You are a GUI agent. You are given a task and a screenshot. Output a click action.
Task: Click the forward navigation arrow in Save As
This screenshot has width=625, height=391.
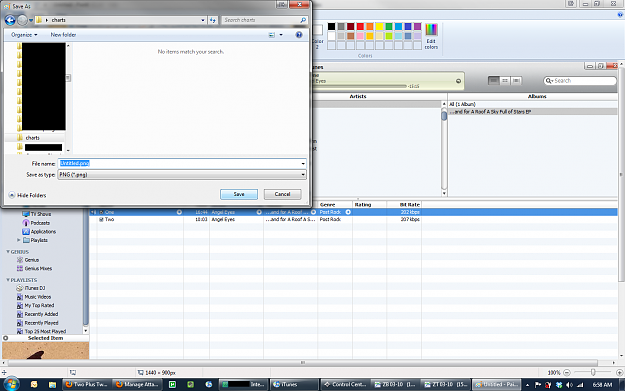(x=23, y=20)
